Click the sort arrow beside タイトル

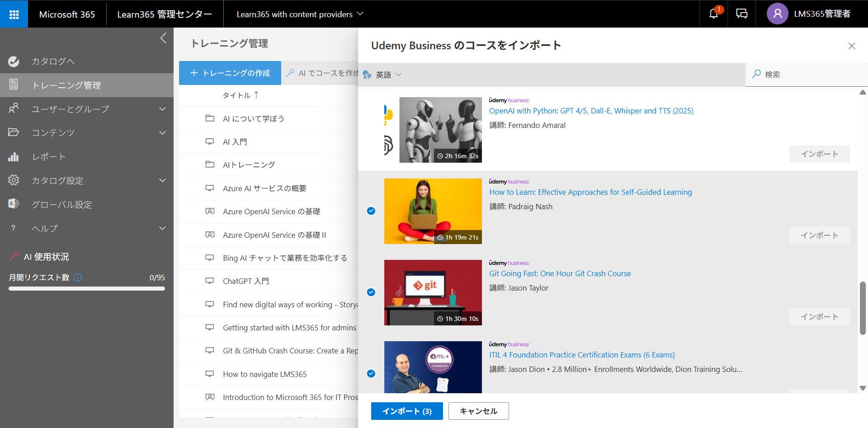(256, 95)
